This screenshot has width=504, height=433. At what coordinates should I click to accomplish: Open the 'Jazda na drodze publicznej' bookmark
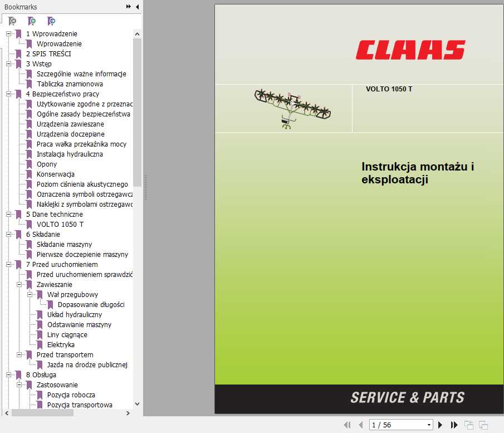click(87, 364)
